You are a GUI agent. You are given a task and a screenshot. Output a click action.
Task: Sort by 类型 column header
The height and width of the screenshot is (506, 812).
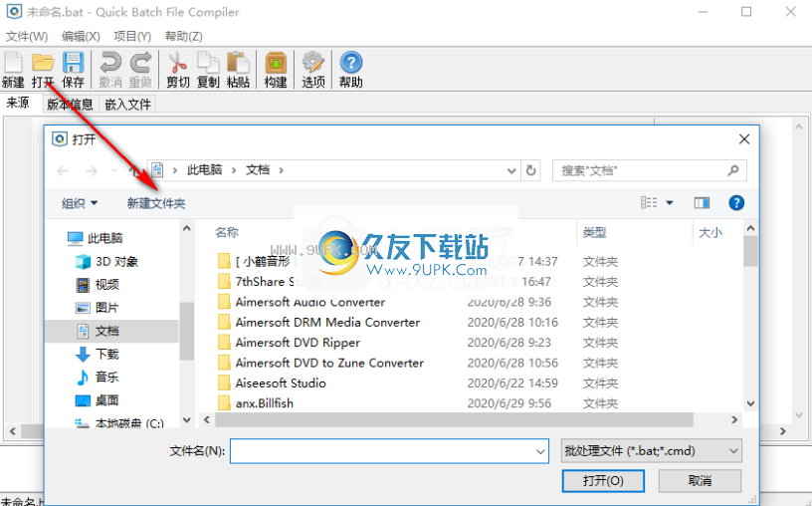(594, 232)
